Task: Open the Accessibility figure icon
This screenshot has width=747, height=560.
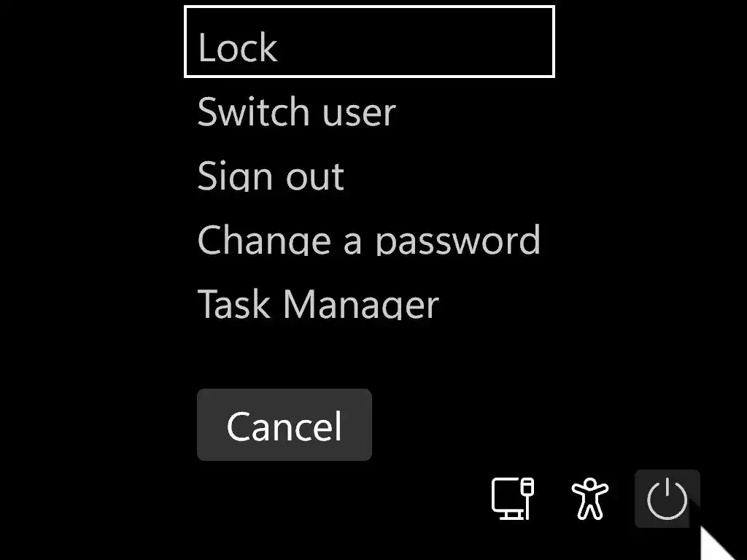Action: tap(589, 499)
